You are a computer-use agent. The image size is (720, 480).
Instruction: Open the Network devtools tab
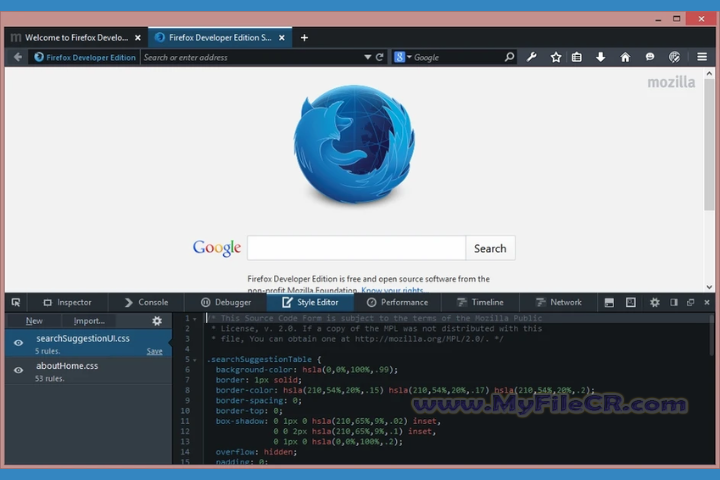coord(558,302)
